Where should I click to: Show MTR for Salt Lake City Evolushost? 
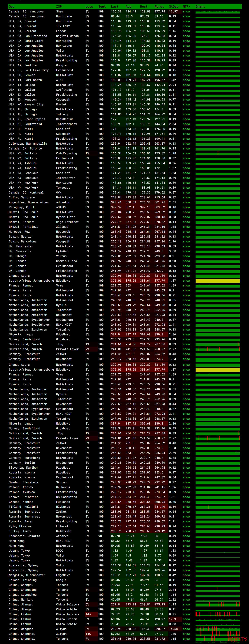click(x=186, y=70)
